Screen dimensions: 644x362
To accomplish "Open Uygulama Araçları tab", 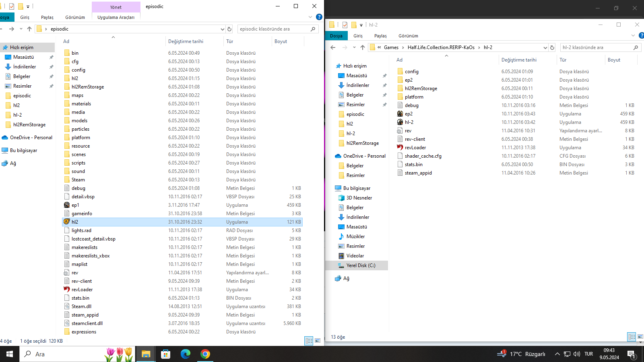I will pos(116,17).
